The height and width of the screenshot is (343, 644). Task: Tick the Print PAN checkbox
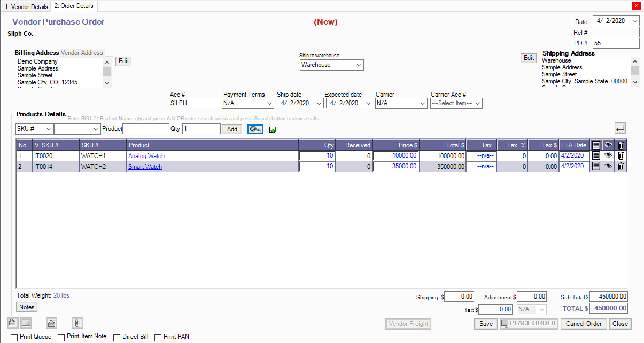[158, 338]
